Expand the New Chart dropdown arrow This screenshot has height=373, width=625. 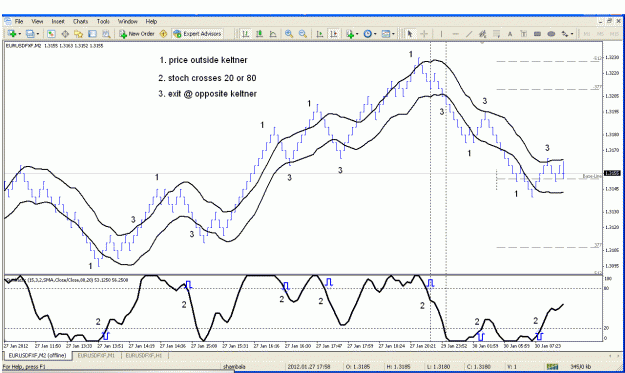(20, 34)
